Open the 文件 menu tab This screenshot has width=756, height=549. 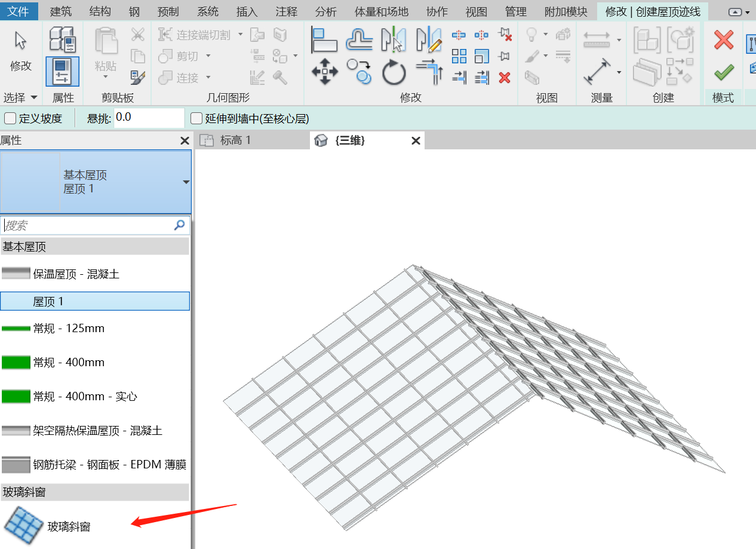pos(19,11)
